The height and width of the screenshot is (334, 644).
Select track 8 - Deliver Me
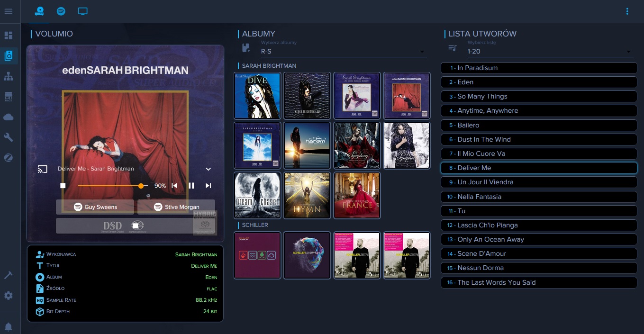point(539,168)
